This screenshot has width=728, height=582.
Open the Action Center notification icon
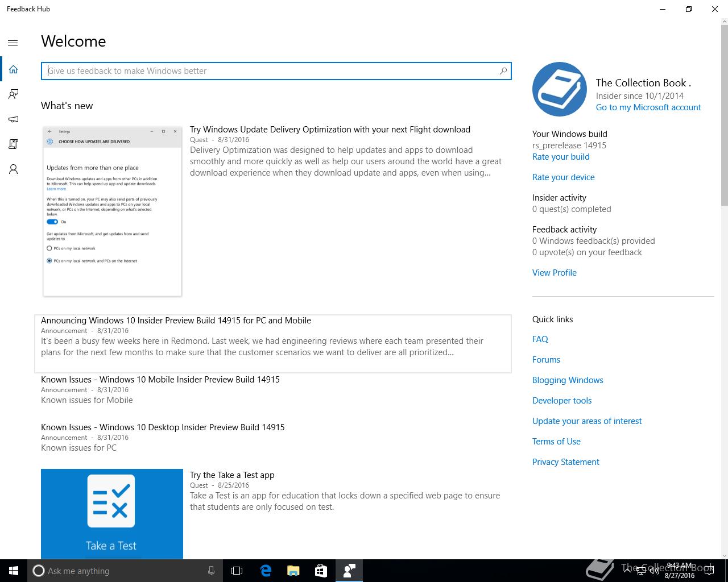(x=709, y=571)
